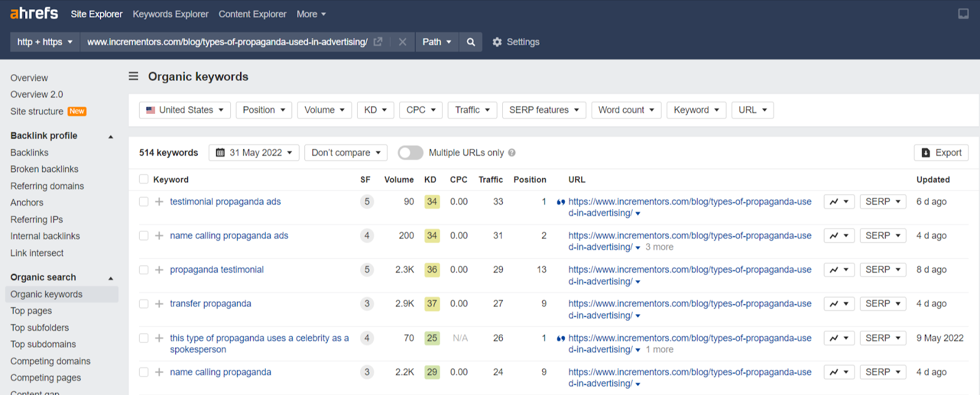This screenshot has width=980, height=395.
Task: Open the Volume filter dropdown
Action: (x=325, y=110)
